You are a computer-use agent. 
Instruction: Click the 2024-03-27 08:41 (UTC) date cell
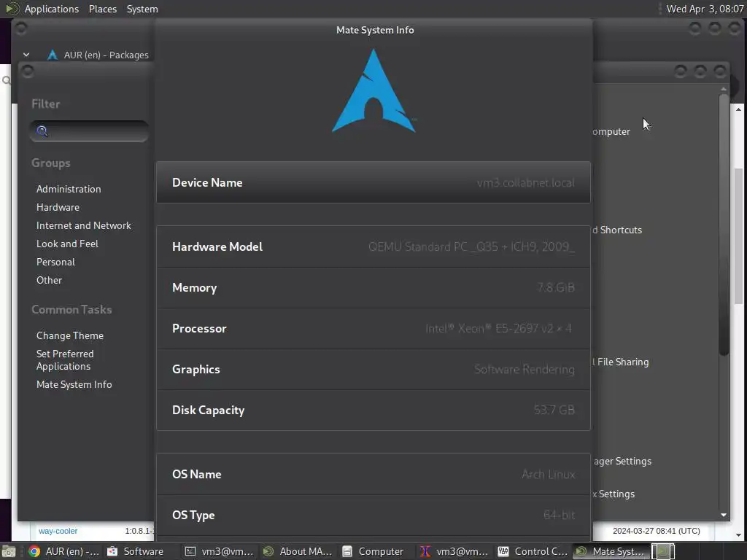tap(656, 531)
